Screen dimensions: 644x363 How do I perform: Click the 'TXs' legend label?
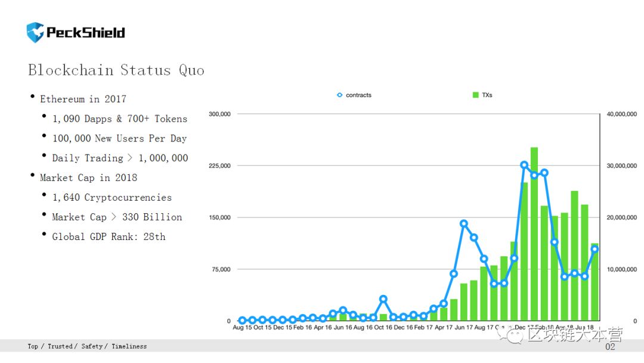487,95
